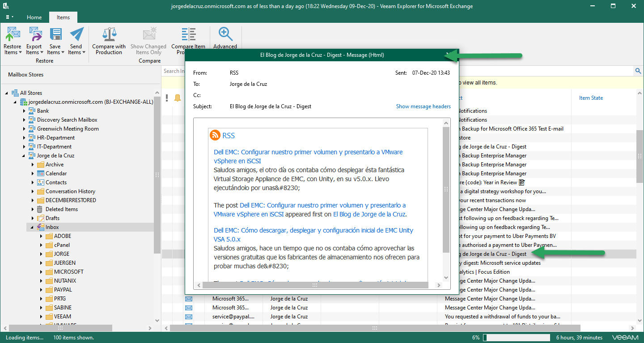The height and width of the screenshot is (343, 644).
Task: Open the Save Items tool
Action: tap(55, 41)
